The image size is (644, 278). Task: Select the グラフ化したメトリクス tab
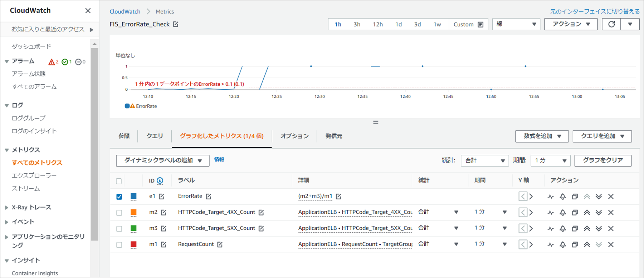click(221, 136)
